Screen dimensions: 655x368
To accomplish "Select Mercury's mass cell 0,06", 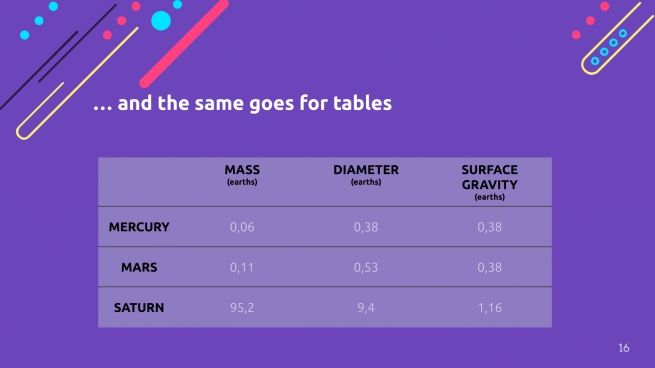I will [242, 227].
